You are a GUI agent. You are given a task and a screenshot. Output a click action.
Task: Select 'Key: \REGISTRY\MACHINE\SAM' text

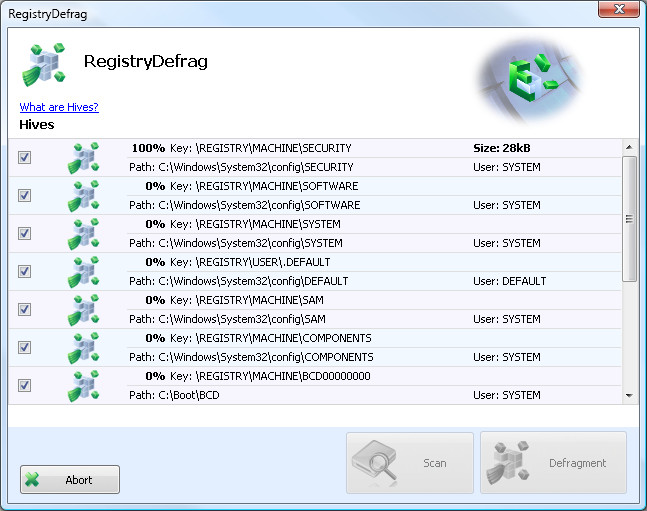click(x=247, y=300)
